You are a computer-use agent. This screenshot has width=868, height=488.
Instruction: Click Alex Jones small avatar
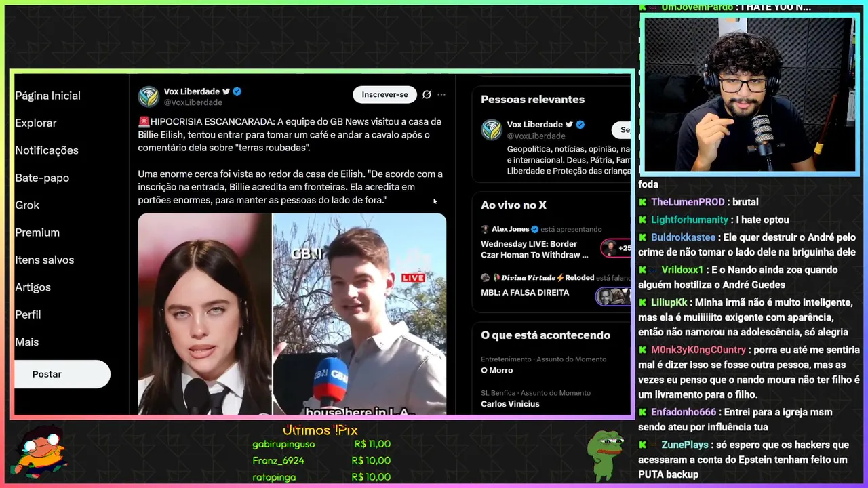485,229
